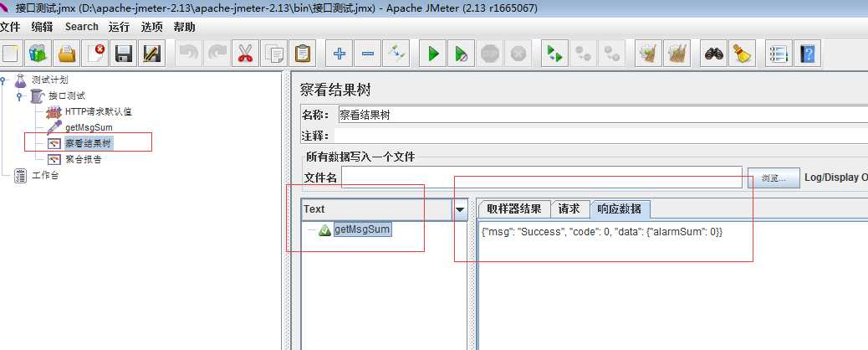
Task: Select 工作台 in the tree
Action: [45, 176]
